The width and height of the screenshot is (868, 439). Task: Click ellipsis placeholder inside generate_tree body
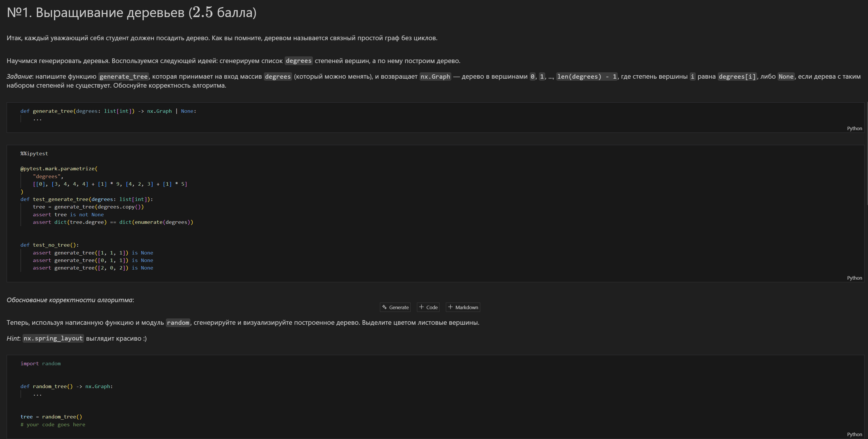click(37, 119)
